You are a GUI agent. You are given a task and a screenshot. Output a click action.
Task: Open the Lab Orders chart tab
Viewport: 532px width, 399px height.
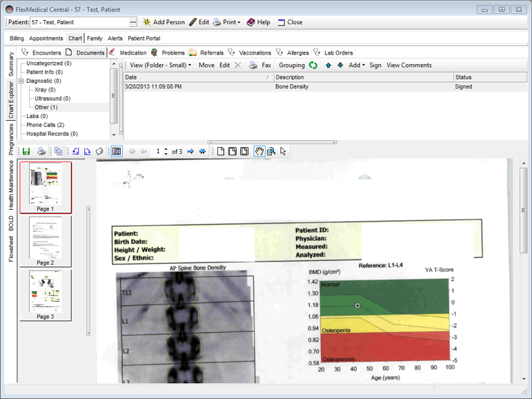(x=333, y=52)
